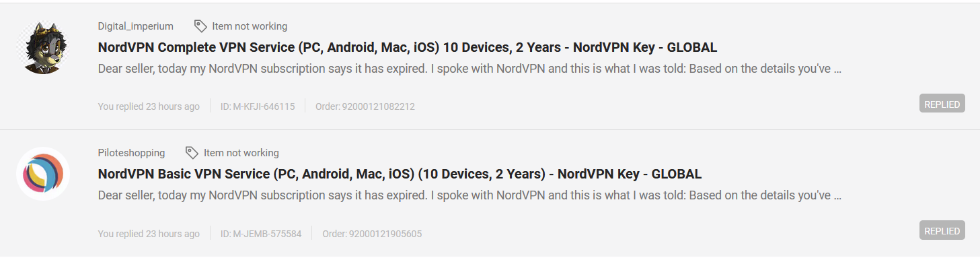Viewport: 980px width, 258px height.
Task: Click REPLIED badge on NordVPN Basic ticket
Action: 942,231
